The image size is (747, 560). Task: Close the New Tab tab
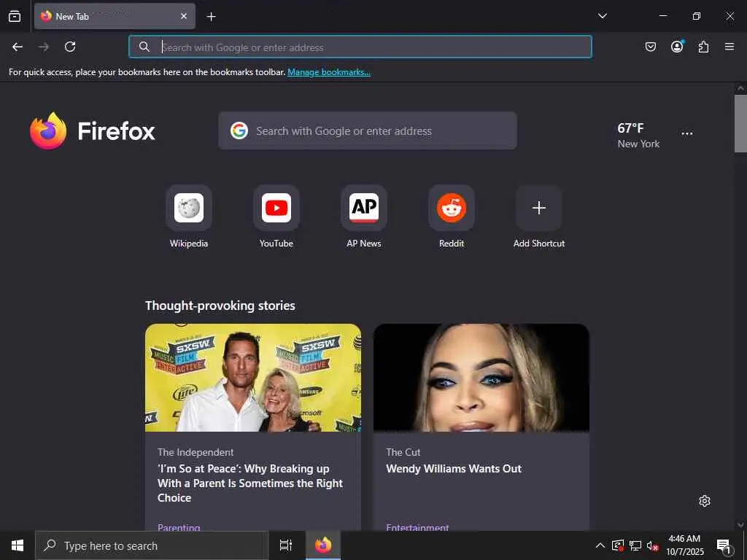click(x=184, y=16)
